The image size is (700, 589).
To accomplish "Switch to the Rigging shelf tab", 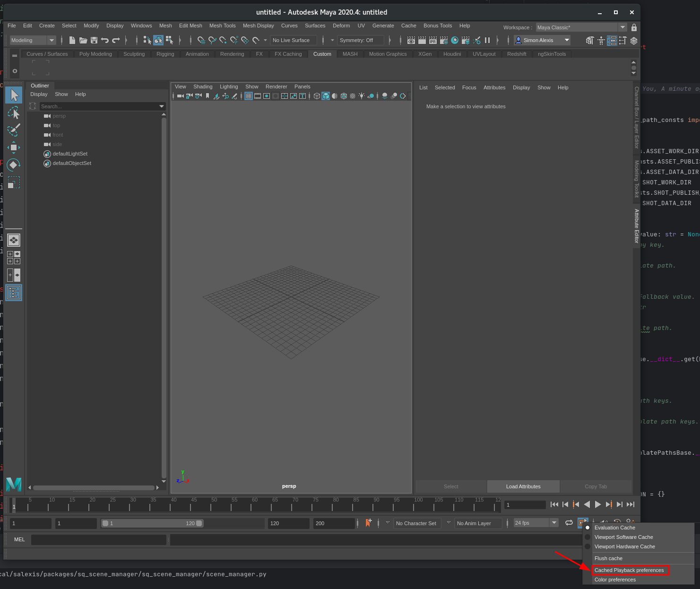I will 165,54.
